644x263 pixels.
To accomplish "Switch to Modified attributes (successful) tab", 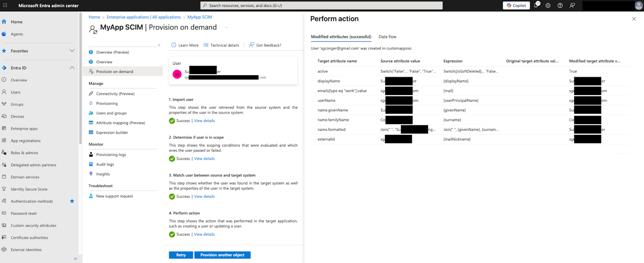I will (x=341, y=37).
